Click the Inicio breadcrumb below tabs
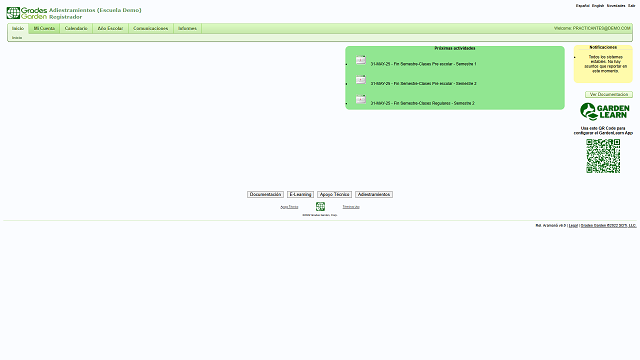 [17, 38]
